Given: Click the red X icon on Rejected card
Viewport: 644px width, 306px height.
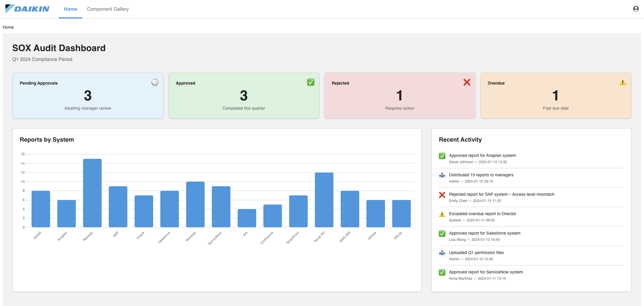Looking at the screenshot, I should (467, 82).
